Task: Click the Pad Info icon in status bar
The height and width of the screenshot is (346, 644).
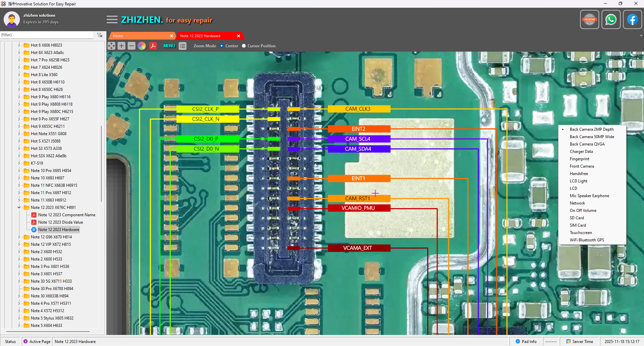Action: pyautogui.click(x=518, y=342)
